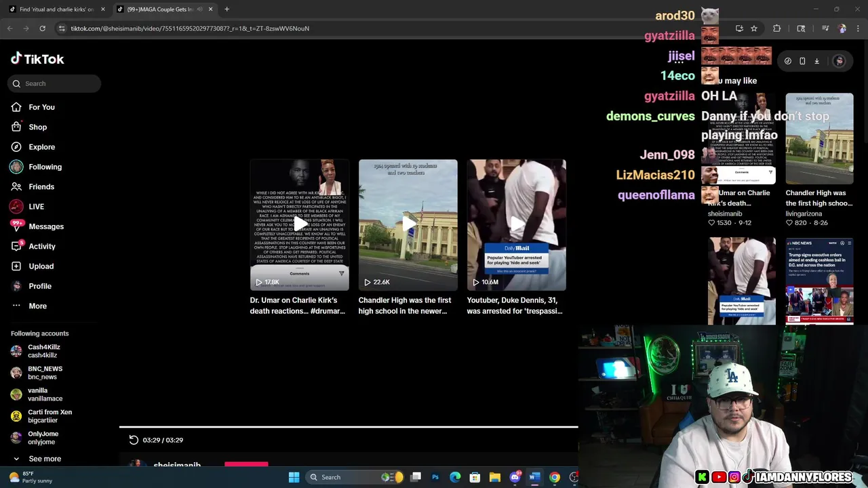Screen dimensions: 868x488
Task: Open Messages inbox
Action: pyautogui.click(x=38, y=226)
